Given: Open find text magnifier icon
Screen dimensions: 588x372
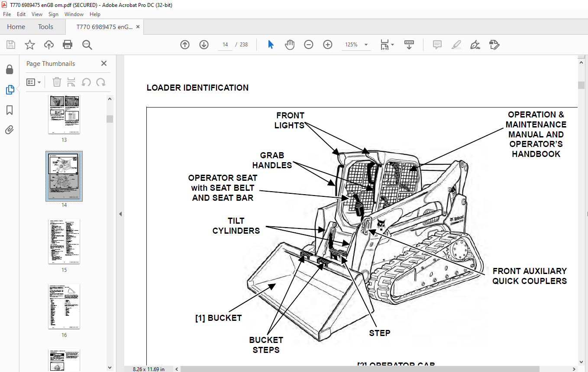Looking at the screenshot, I should point(87,45).
